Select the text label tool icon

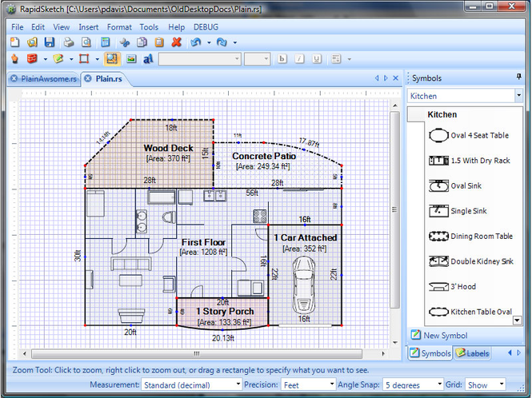coord(148,59)
